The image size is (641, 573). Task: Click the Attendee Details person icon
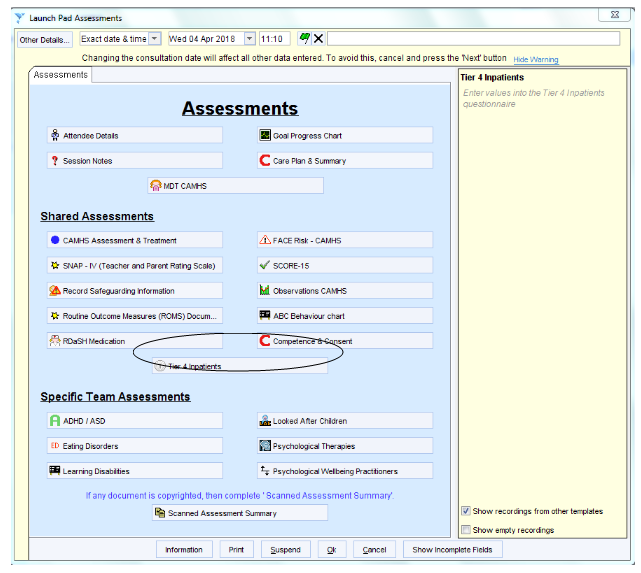pos(54,136)
